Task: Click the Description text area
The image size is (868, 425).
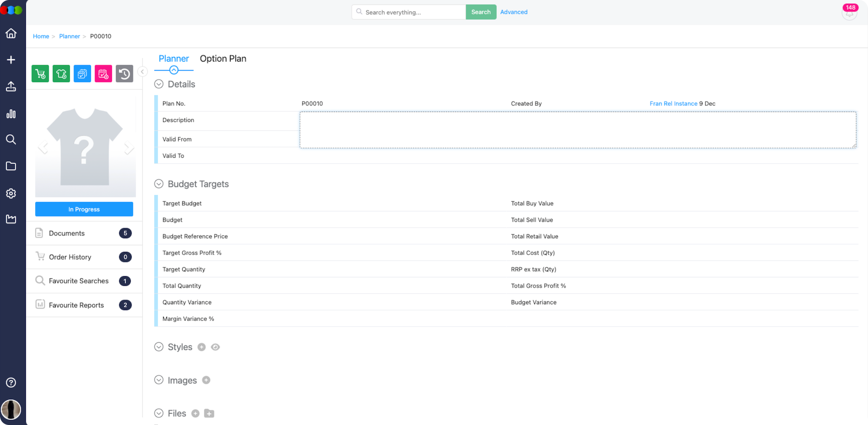Action: tap(577, 130)
